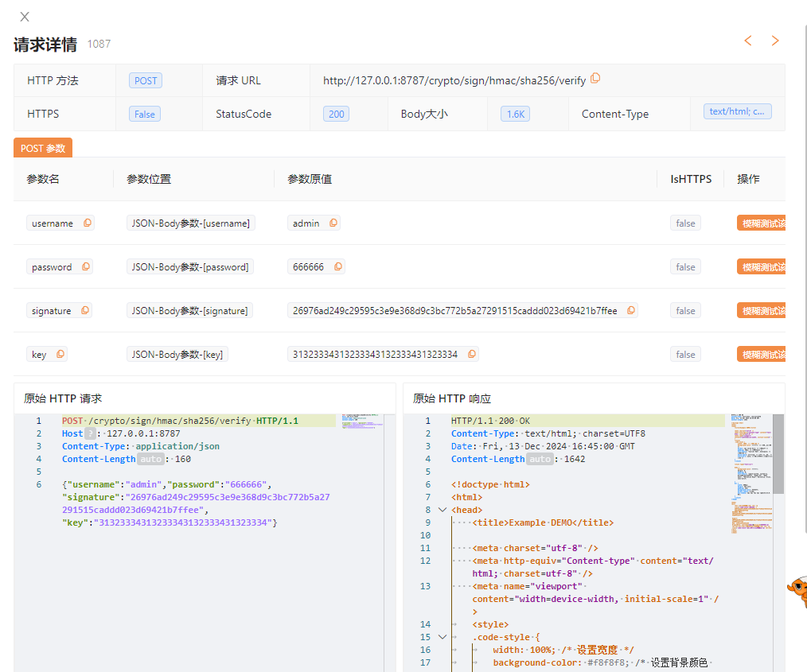Copy the signature parameter name

[84, 311]
